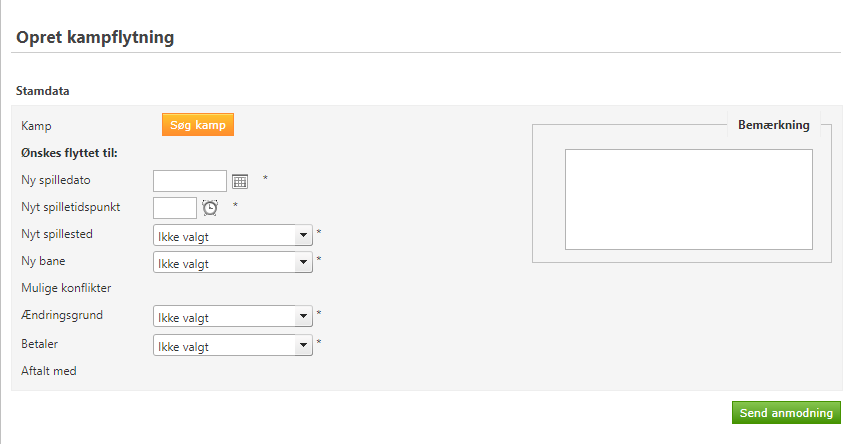Click inside the Bemærkning text area
The width and height of the screenshot is (851, 444).
point(688,199)
